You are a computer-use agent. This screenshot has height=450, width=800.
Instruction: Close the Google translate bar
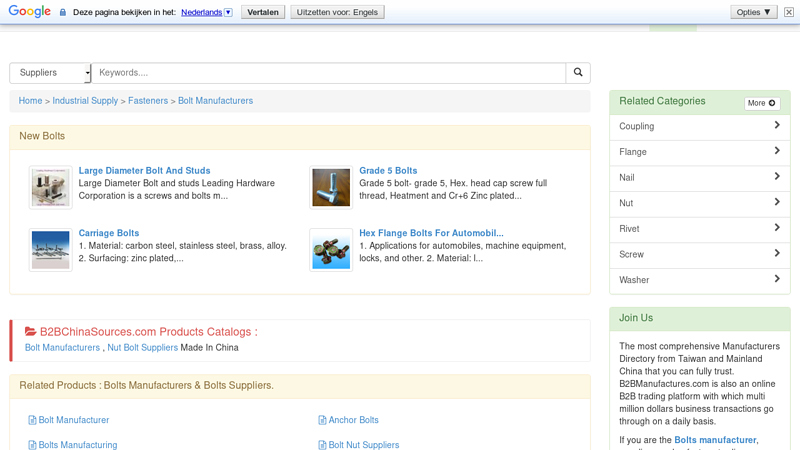click(789, 12)
